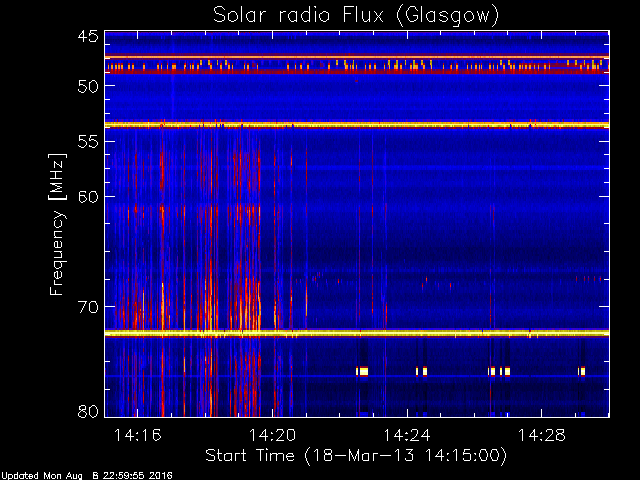The height and width of the screenshot is (480, 640).
Task: Click the frequency tick label "70"
Action: tap(88, 307)
